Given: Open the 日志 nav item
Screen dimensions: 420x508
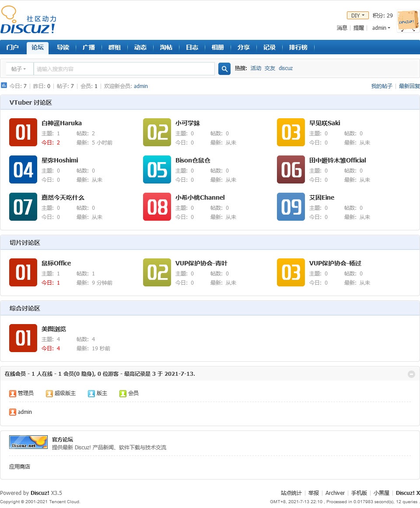Looking at the screenshot, I should click(192, 47).
